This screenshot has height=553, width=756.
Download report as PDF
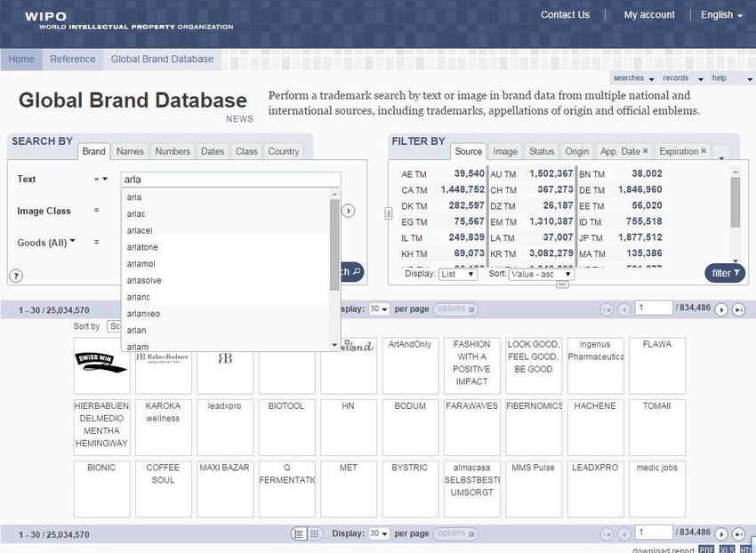click(x=706, y=549)
